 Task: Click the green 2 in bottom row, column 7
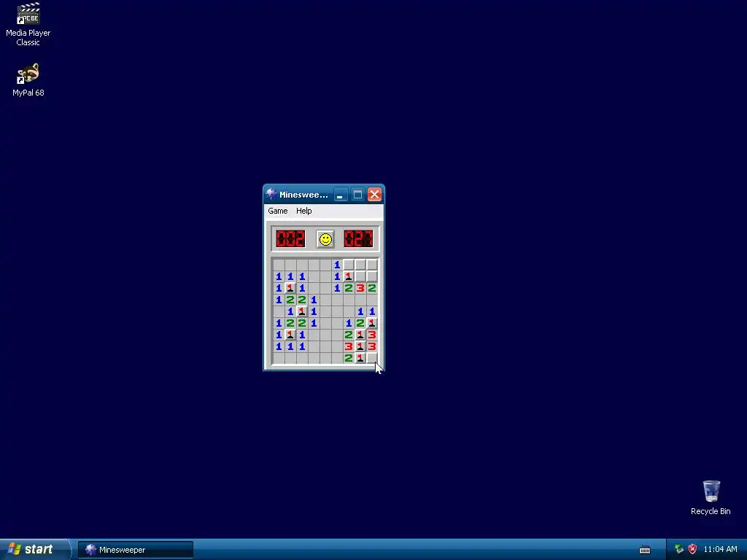349,358
